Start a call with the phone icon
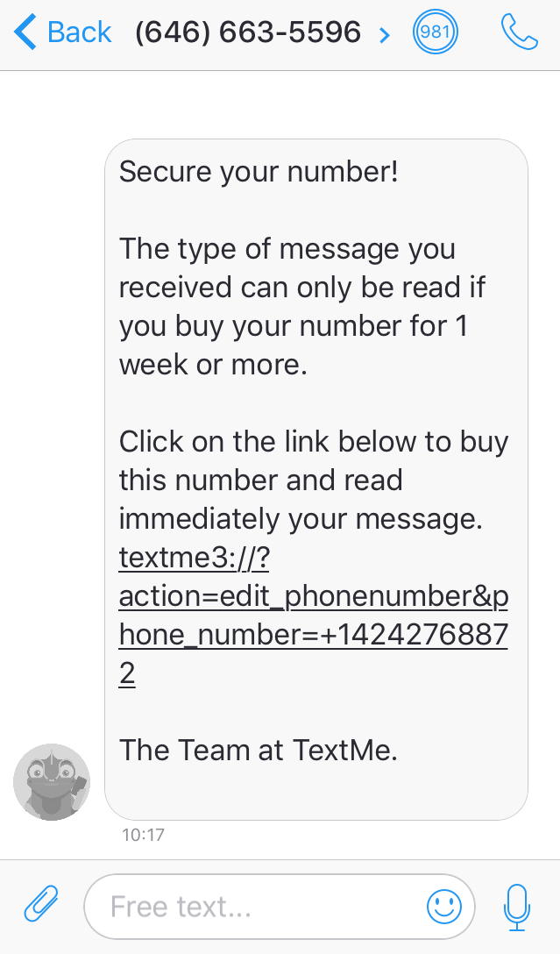Viewport: 560px width, 954px height. (519, 32)
